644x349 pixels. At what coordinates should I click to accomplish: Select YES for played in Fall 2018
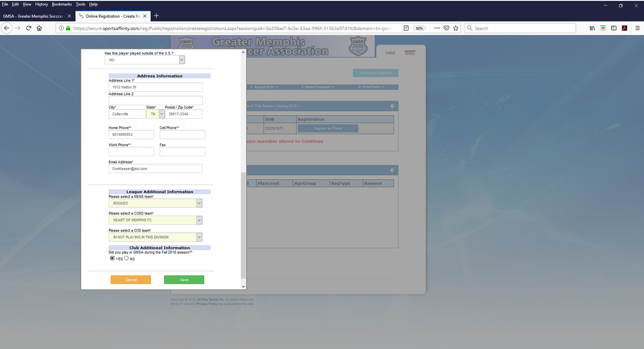pyautogui.click(x=112, y=258)
